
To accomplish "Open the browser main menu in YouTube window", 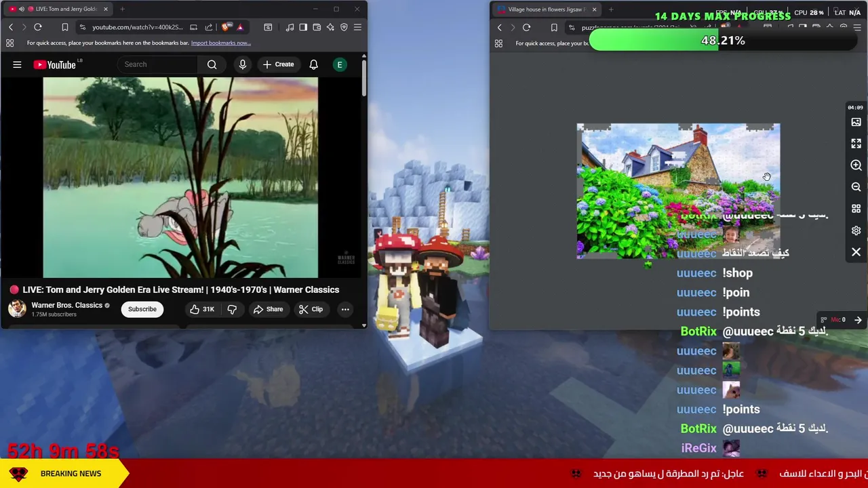I will pyautogui.click(x=357, y=27).
